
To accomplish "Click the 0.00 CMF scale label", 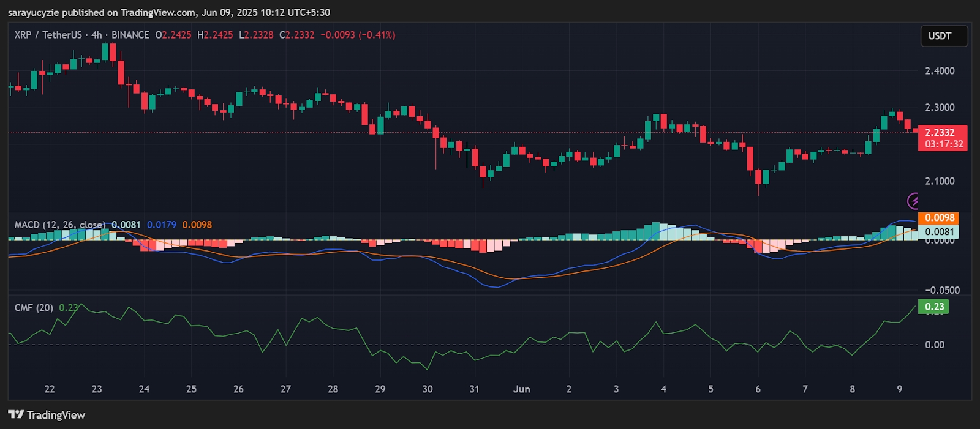I will [x=935, y=345].
